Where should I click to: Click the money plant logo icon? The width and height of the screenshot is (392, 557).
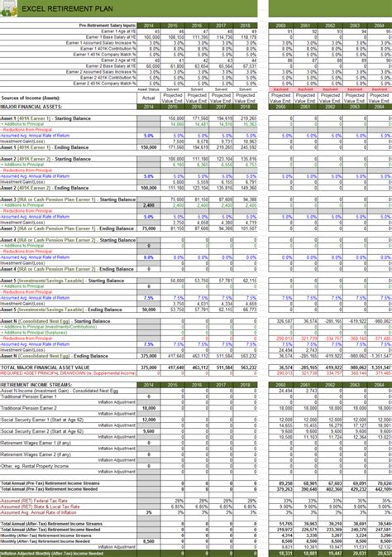(x=8, y=8)
